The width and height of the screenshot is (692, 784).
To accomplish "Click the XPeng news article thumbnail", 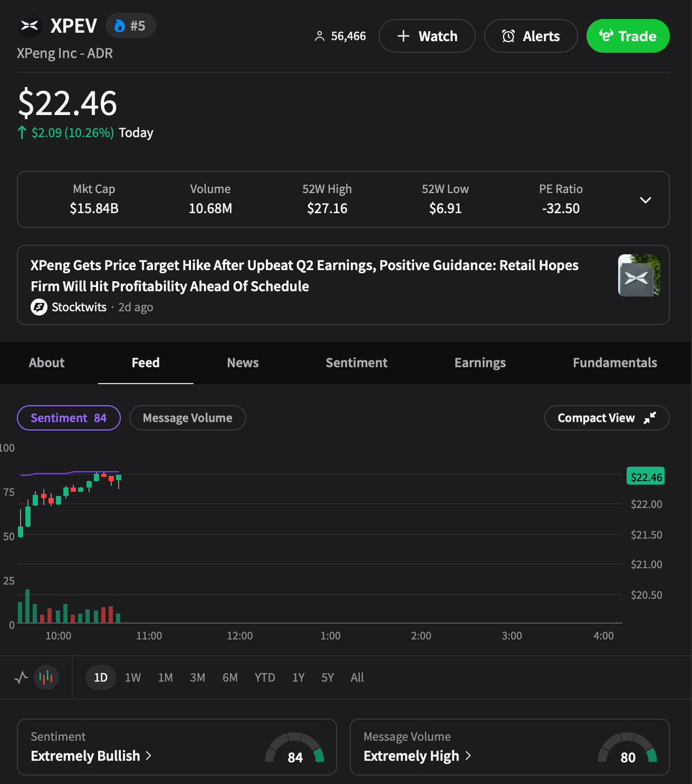I will coord(639,275).
